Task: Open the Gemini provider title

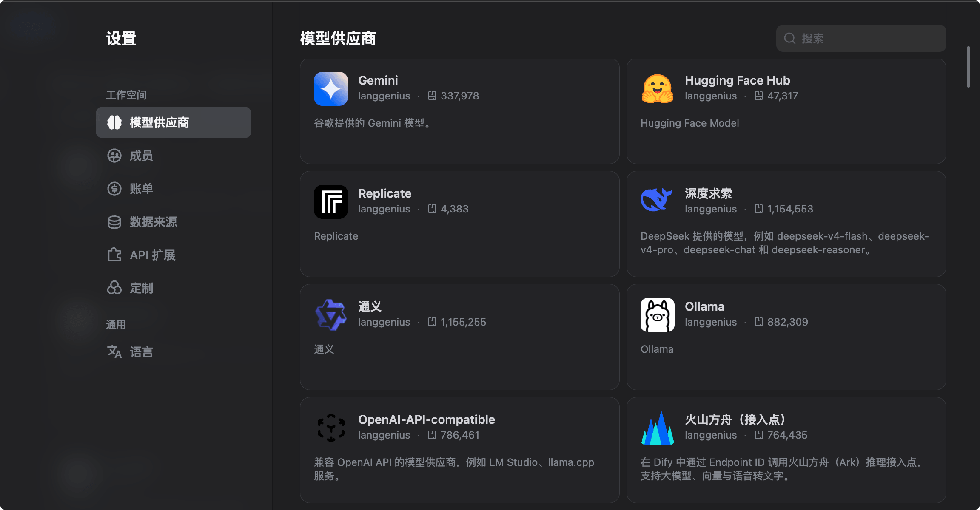Action: point(378,80)
